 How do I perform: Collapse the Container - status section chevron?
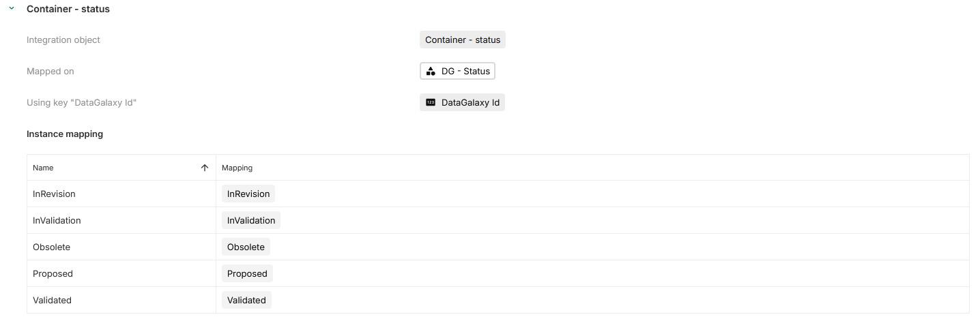[x=12, y=9]
